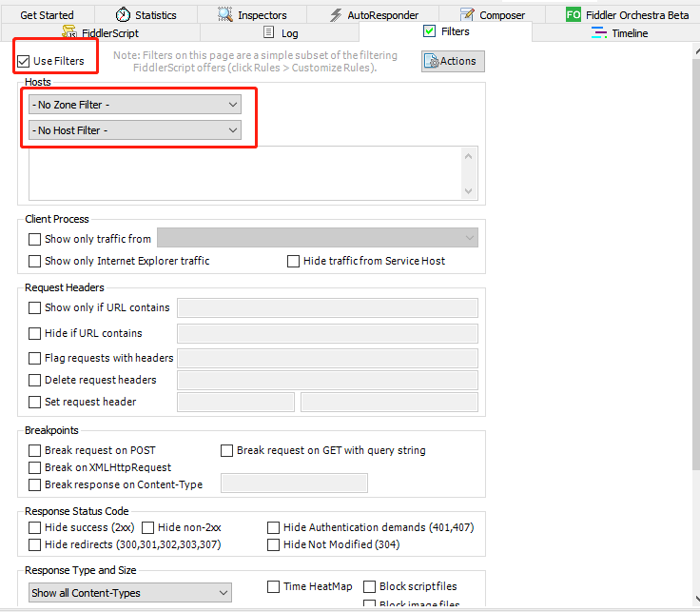Check Hide redirects (300,301,302,303,307)
The height and width of the screenshot is (612, 700).
pos(34,544)
